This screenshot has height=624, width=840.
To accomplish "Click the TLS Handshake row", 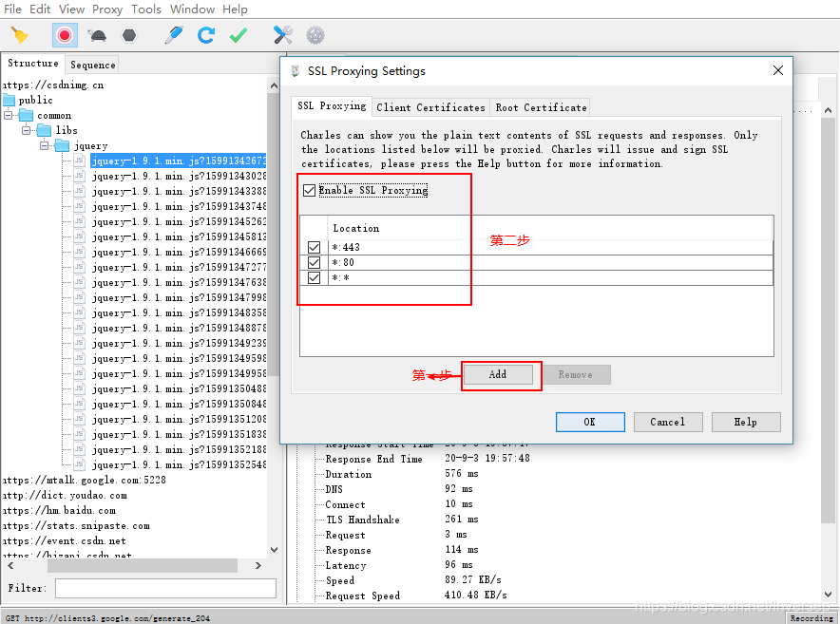I will point(402,520).
